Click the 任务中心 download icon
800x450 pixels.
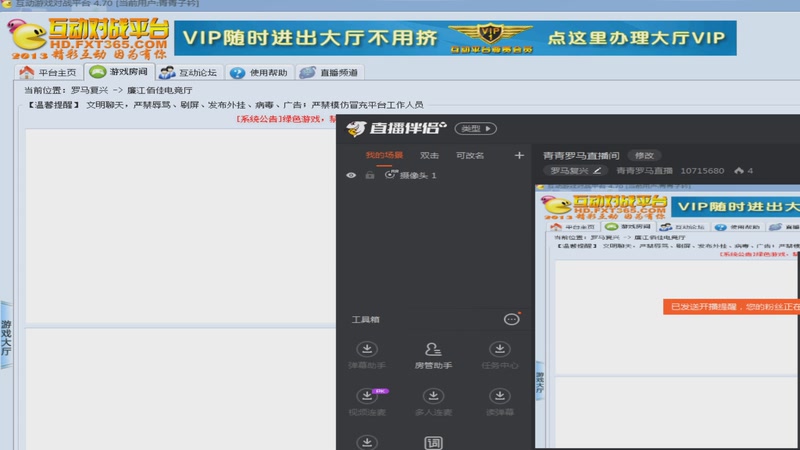coord(499,349)
